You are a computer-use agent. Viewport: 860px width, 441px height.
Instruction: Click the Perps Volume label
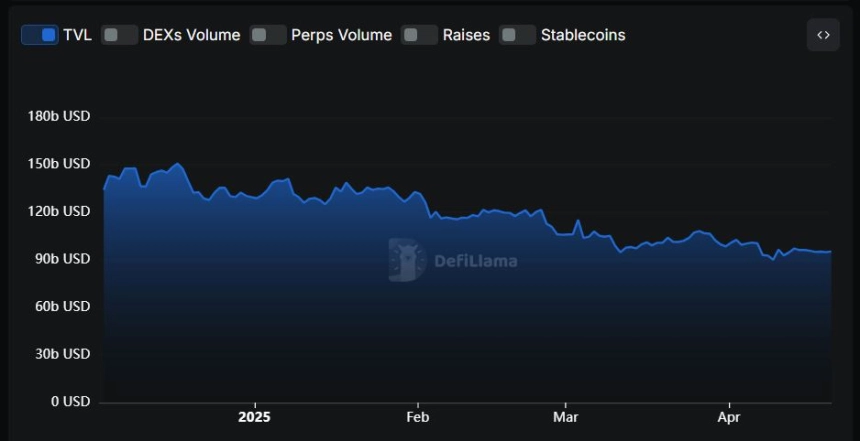pos(342,35)
